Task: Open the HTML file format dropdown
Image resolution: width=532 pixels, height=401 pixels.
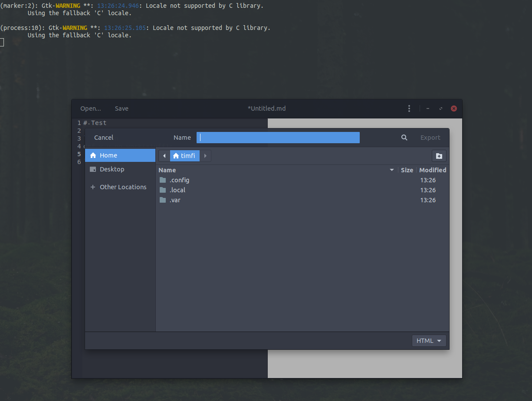Action: 429,341
